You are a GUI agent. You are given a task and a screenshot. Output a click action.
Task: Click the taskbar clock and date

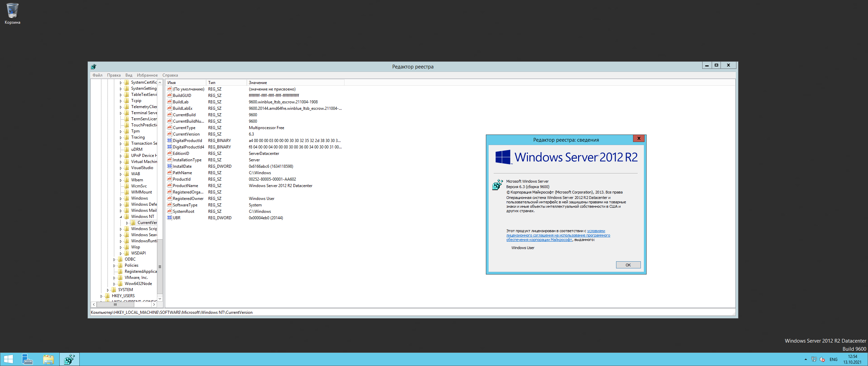[x=852, y=359]
